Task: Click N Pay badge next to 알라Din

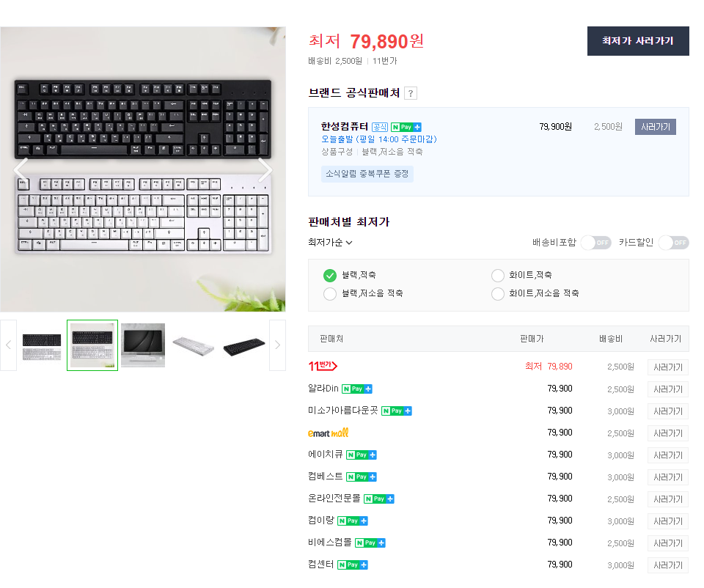Action: click(357, 389)
